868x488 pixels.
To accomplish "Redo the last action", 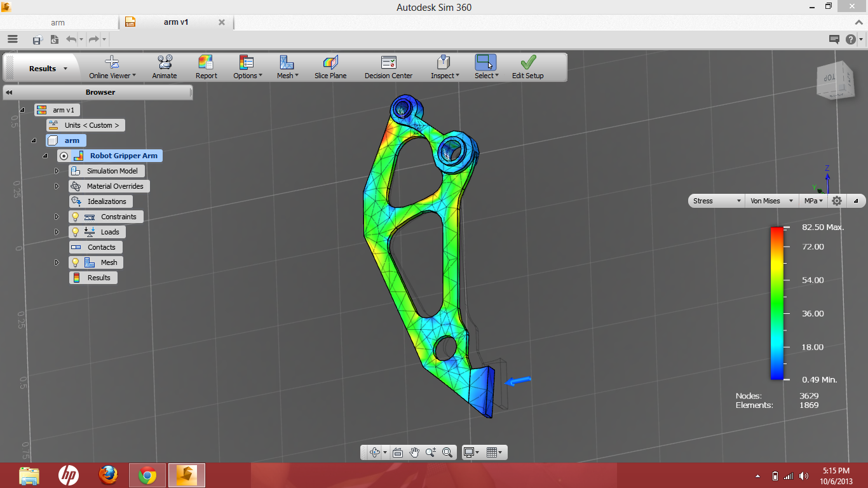I will tap(93, 39).
